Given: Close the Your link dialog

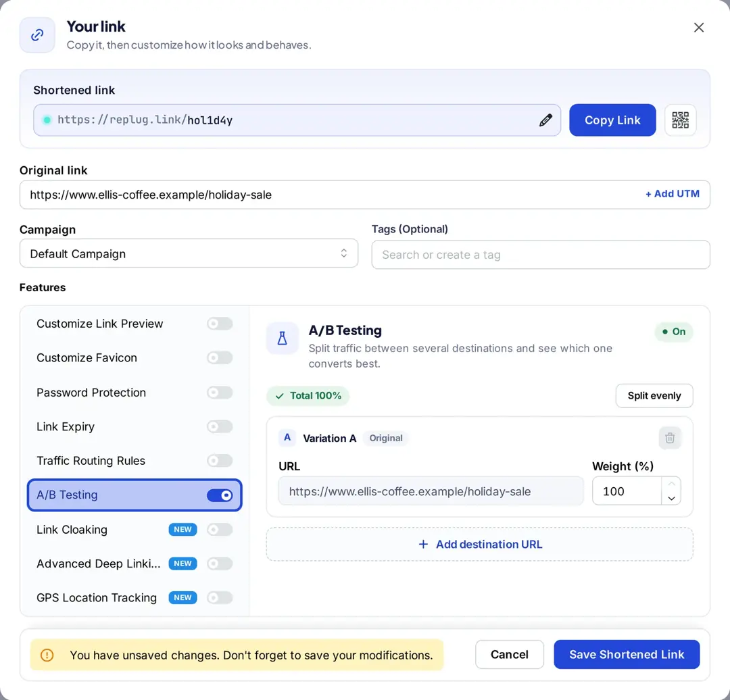Looking at the screenshot, I should pyautogui.click(x=698, y=28).
